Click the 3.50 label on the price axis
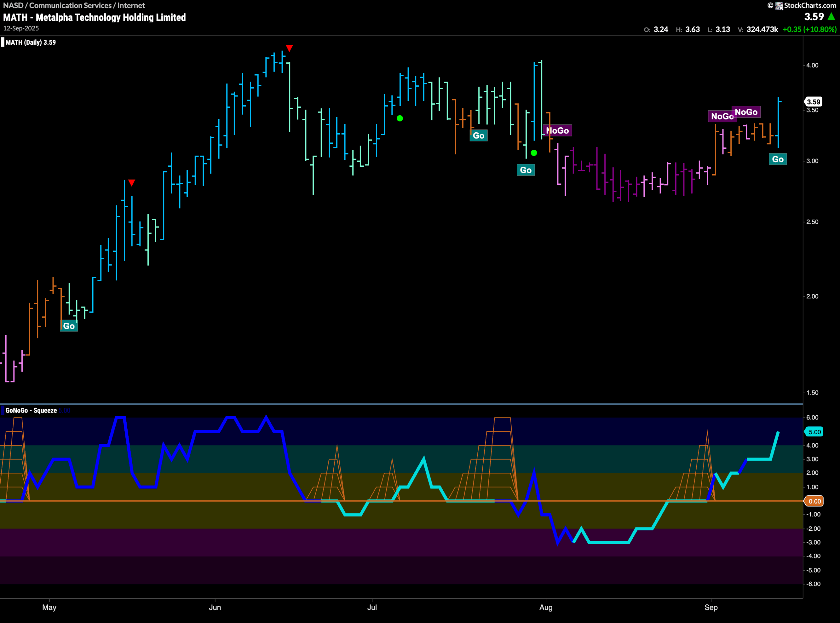The width and height of the screenshot is (840, 623). click(812, 110)
